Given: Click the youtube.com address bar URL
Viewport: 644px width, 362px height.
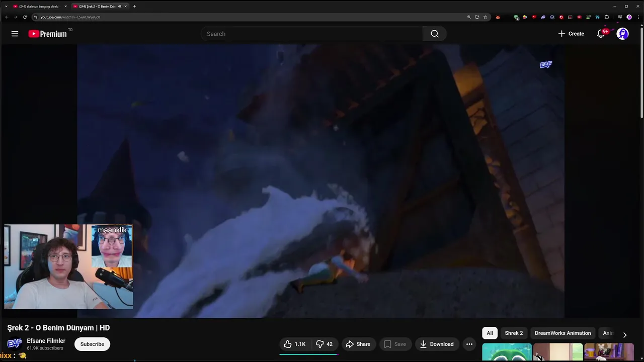Looking at the screenshot, I should [70, 17].
